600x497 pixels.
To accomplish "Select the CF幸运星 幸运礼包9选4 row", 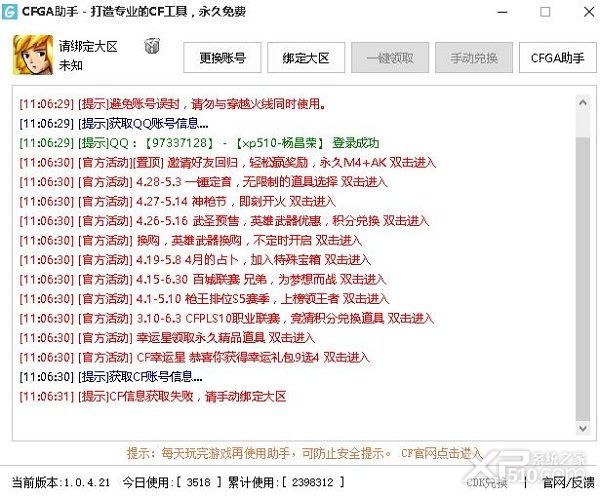I will click(194, 358).
